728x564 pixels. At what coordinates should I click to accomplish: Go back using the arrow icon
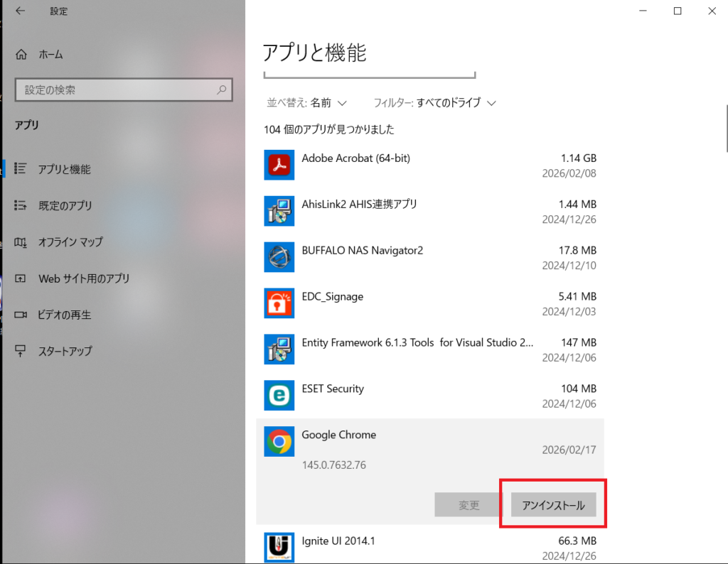tap(21, 11)
